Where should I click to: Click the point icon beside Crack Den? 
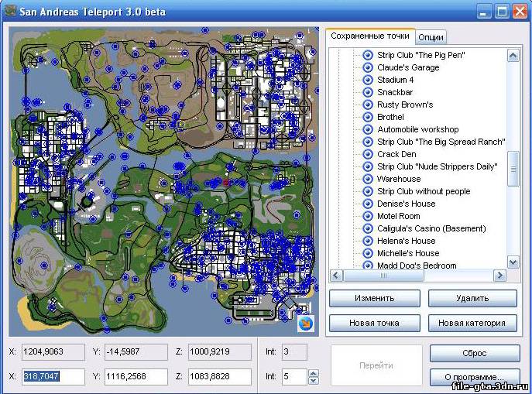(368, 154)
